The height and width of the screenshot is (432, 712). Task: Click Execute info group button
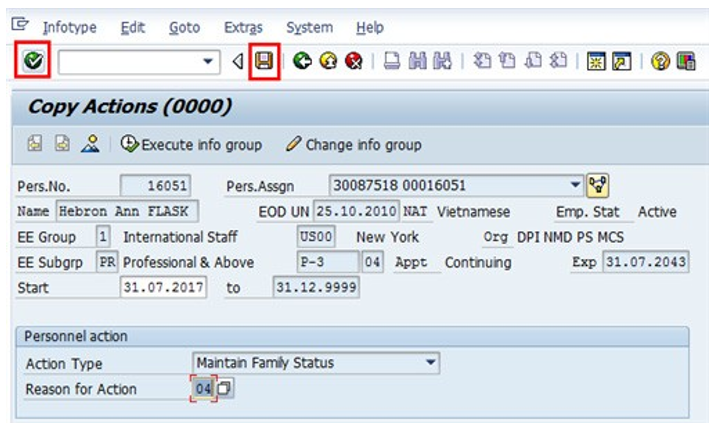click(x=191, y=144)
